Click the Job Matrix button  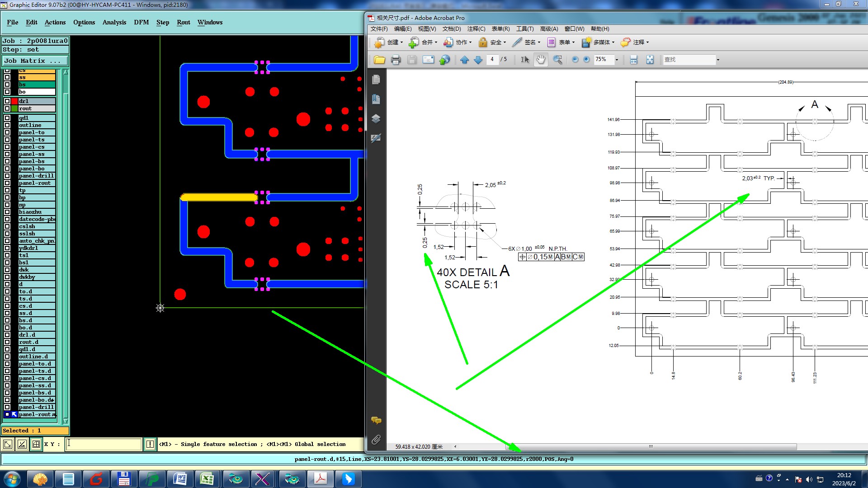click(35, 61)
